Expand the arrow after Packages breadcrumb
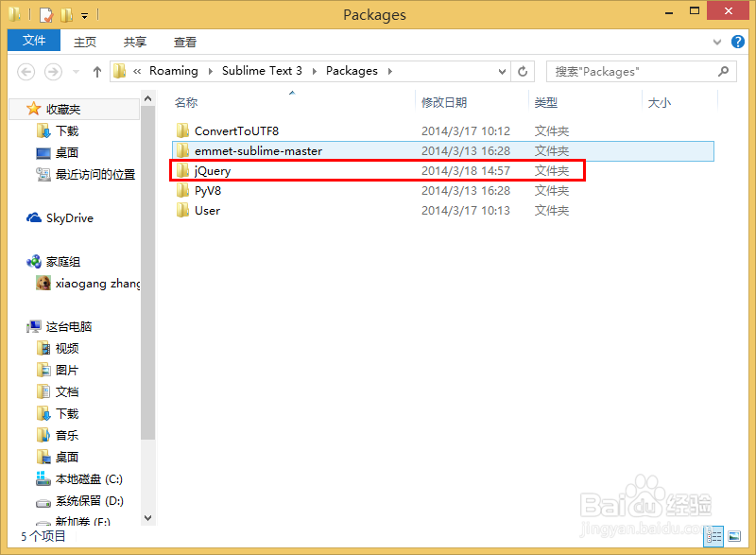Viewport: 756px width, 555px height. 390,71
